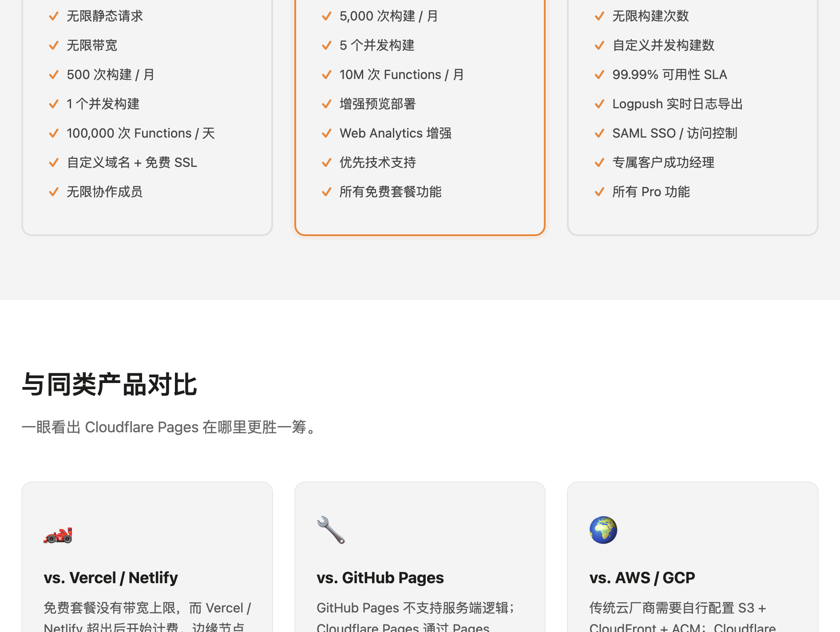Select the checkmark beside 自定义域名 + 免费 SSL
This screenshot has height=632, width=840.
(54, 163)
